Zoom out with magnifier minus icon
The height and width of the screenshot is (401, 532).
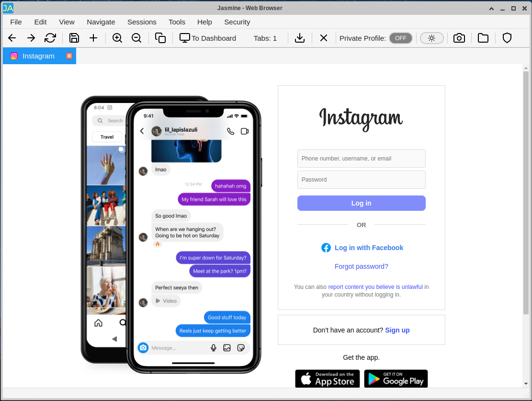(x=136, y=38)
